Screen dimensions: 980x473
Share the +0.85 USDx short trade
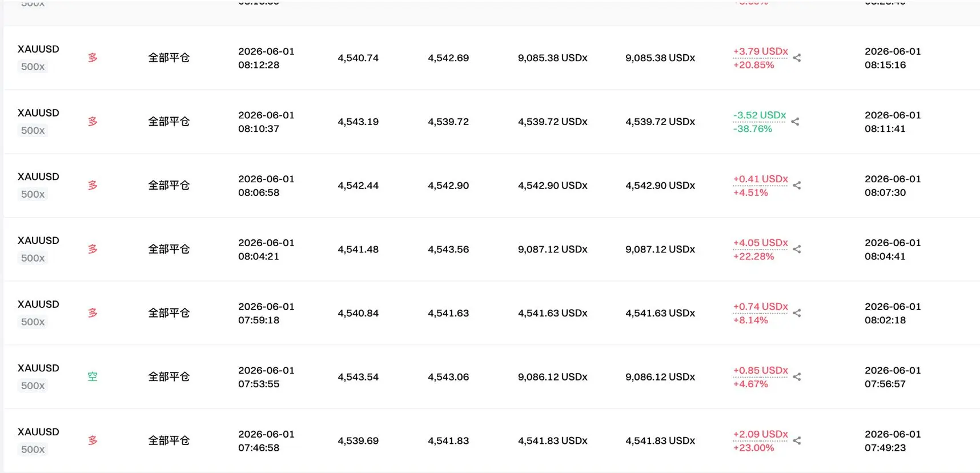(797, 377)
